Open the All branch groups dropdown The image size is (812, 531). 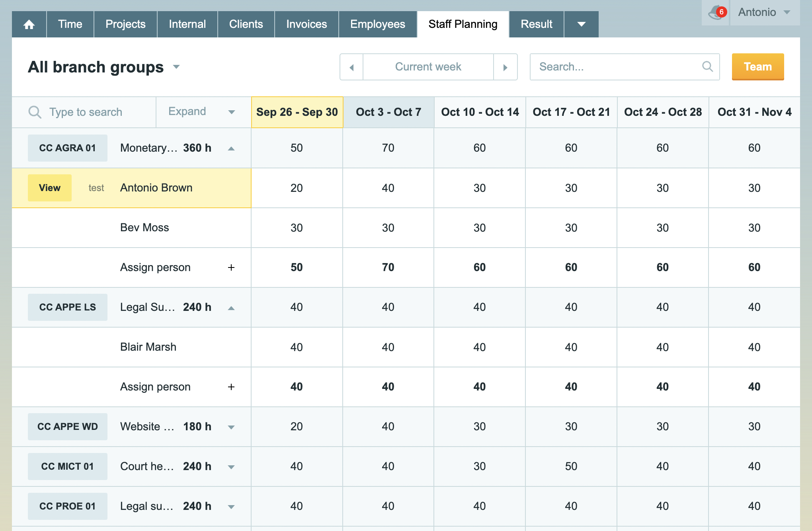176,67
